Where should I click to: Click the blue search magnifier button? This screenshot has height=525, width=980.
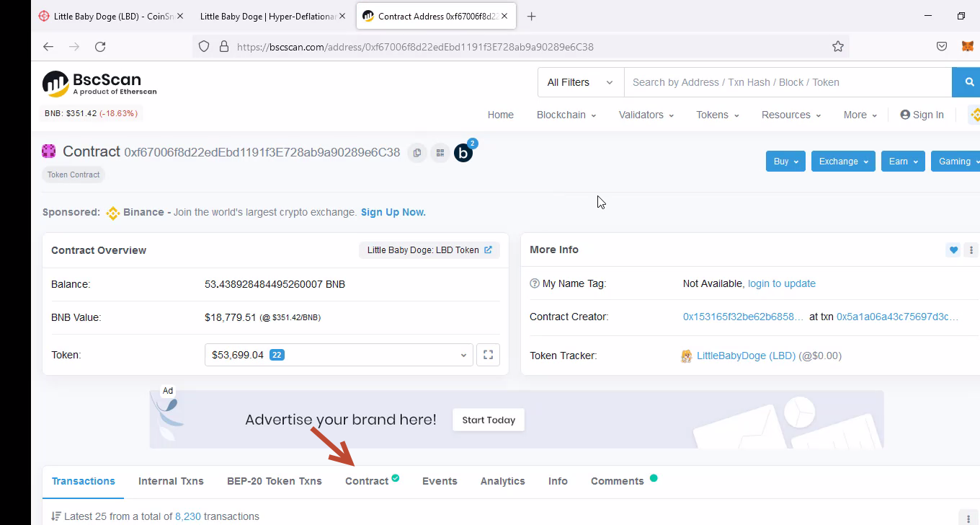click(x=968, y=82)
